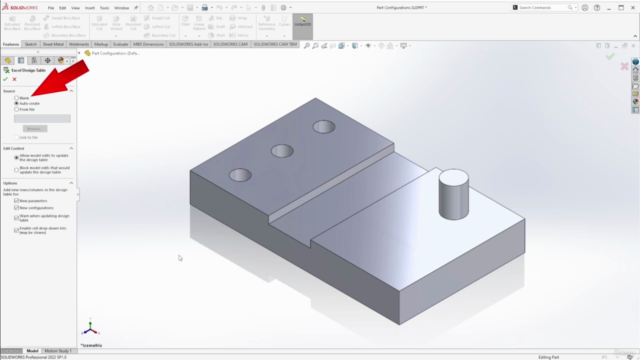The height and width of the screenshot is (360, 640).
Task: Select Block model edits that would update table
Action: tap(16, 170)
